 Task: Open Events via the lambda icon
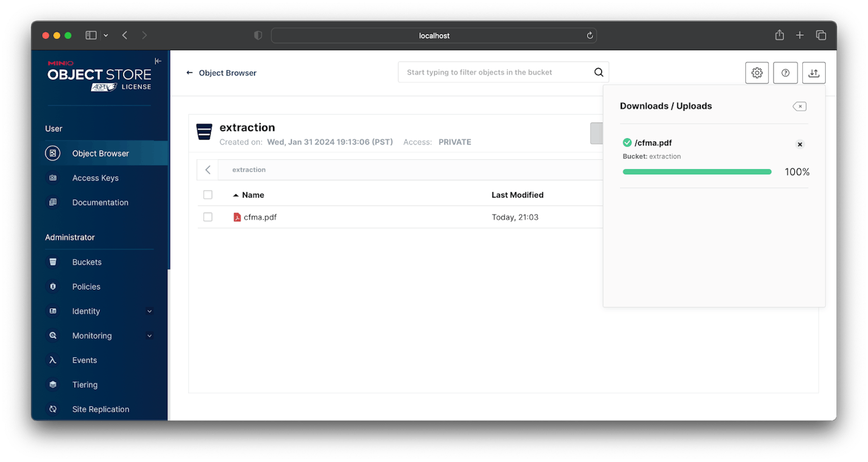click(53, 360)
